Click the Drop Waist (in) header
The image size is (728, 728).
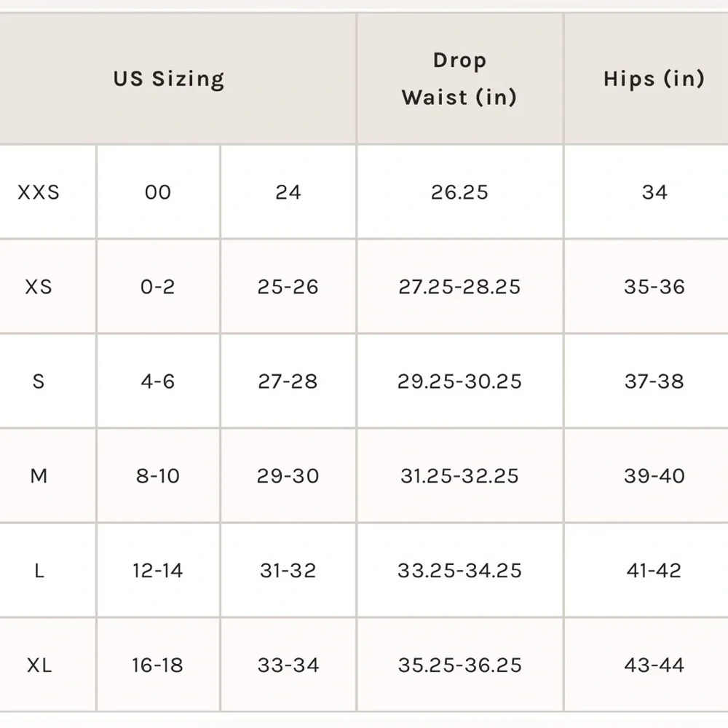coord(459,79)
